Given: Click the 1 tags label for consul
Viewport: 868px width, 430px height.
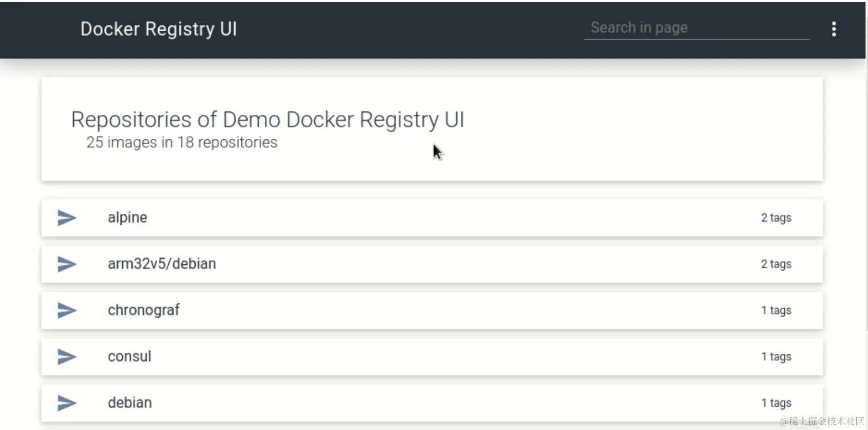Looking at the screenshot, I should click(x=776, y=356).
